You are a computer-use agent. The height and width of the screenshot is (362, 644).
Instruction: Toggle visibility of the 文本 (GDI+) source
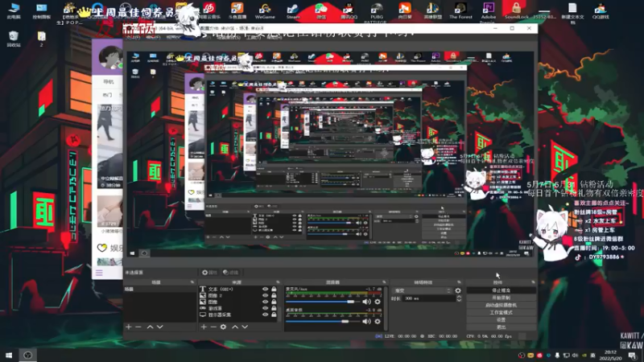coord(265,289)
